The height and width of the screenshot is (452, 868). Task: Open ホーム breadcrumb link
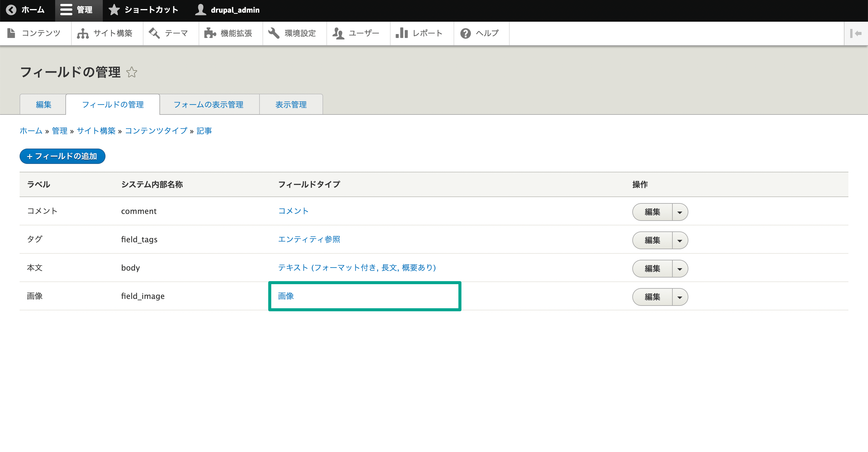(x=31, y=131)
